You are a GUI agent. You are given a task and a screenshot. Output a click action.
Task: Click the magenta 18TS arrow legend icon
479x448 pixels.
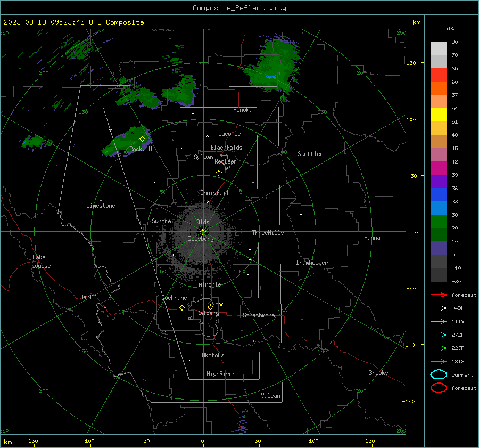pos(439,362)
